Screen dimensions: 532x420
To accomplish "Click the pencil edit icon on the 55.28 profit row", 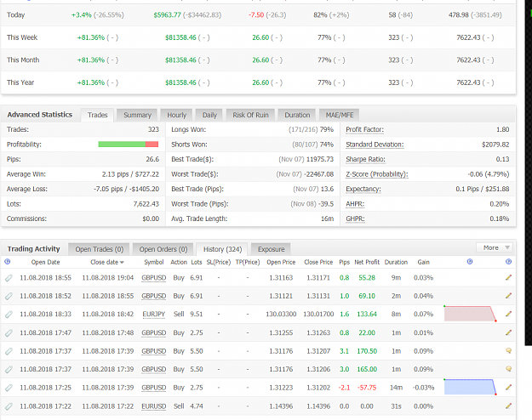I will 508,277.
